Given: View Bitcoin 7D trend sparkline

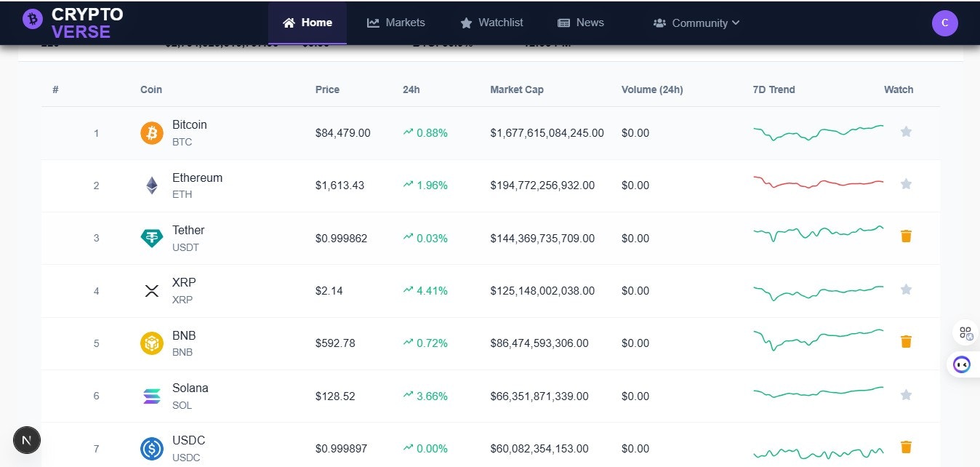Looking at the screenshot, I should (819, 132).
